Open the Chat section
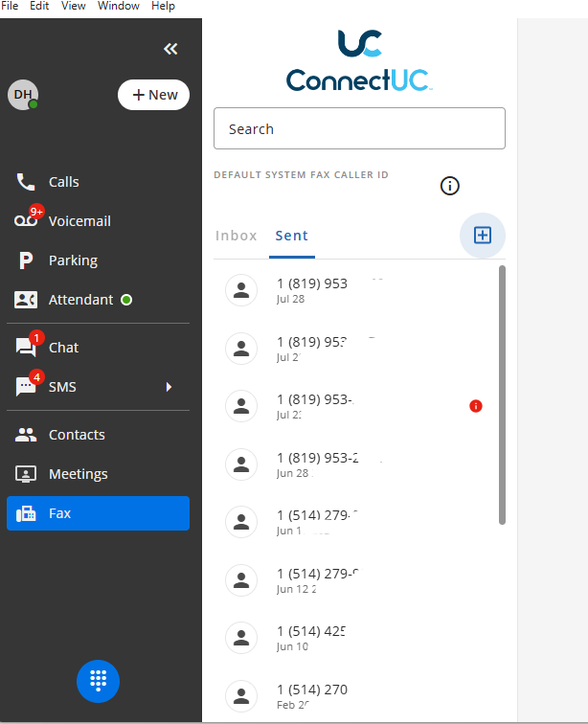 point(98,348)
